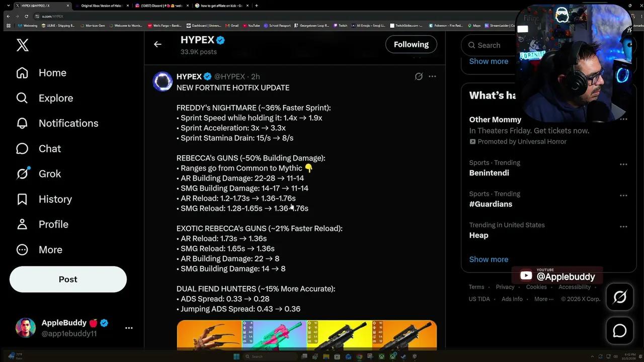Open the Benintendi trending topic

click(489, 173)
